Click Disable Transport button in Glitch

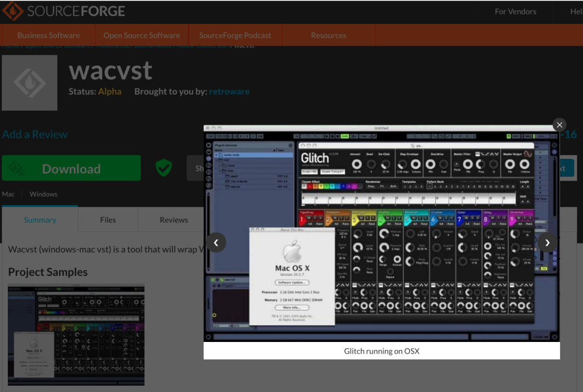pos(333,171)
